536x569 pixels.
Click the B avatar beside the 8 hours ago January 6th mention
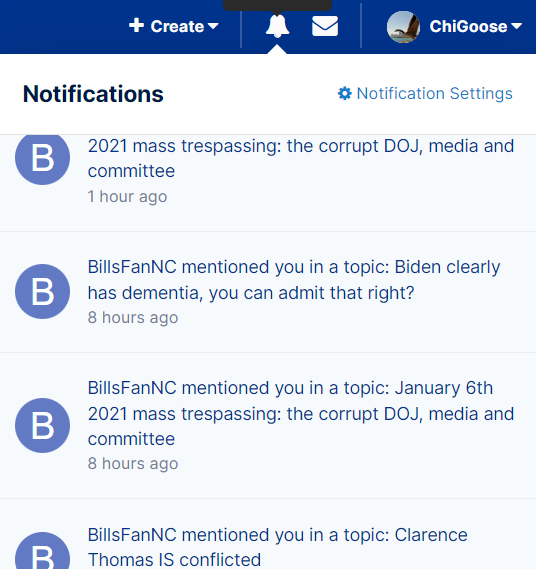point(42,426)
